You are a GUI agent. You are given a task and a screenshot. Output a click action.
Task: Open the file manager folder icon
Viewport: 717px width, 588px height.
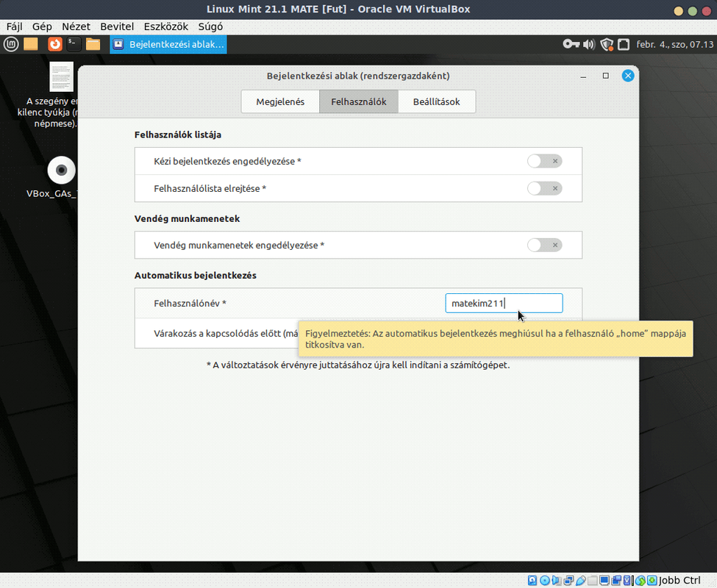(x=93, y=44)
